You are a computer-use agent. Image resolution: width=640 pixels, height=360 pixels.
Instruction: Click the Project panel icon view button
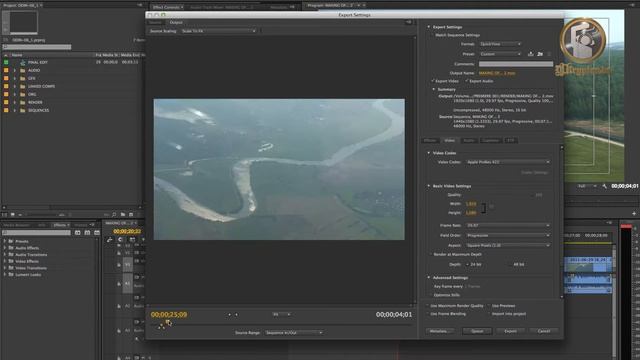[13, 214]
